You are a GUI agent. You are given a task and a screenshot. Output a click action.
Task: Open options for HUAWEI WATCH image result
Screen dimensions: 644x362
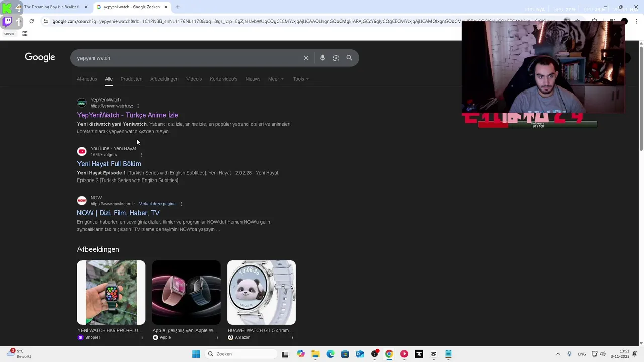click(292, 337)
